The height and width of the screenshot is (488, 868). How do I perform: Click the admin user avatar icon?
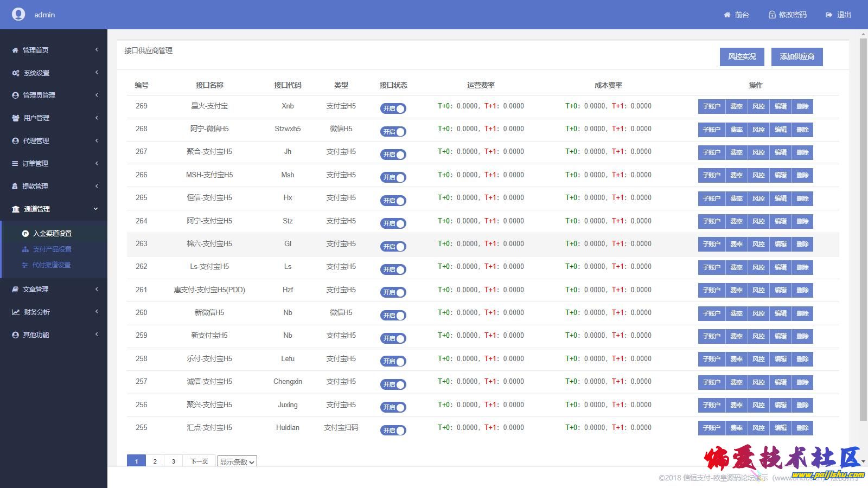(x=18, y=14)
